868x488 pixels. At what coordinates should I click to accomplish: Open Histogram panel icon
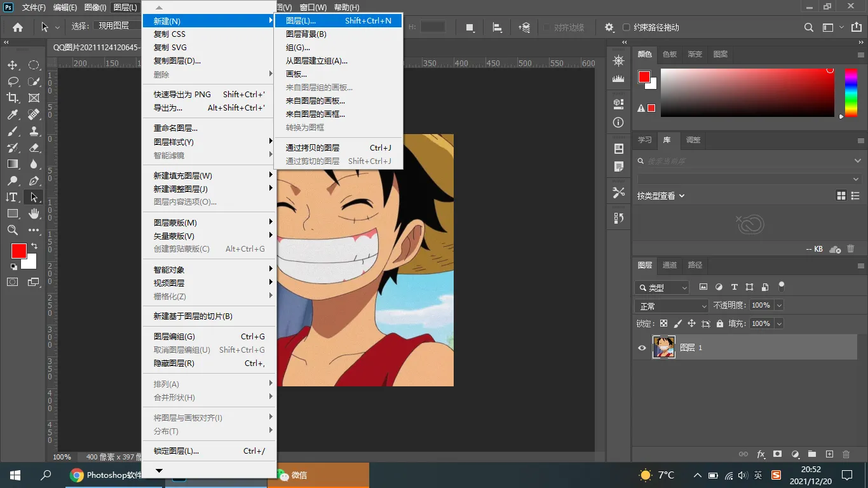coord(618,79)
